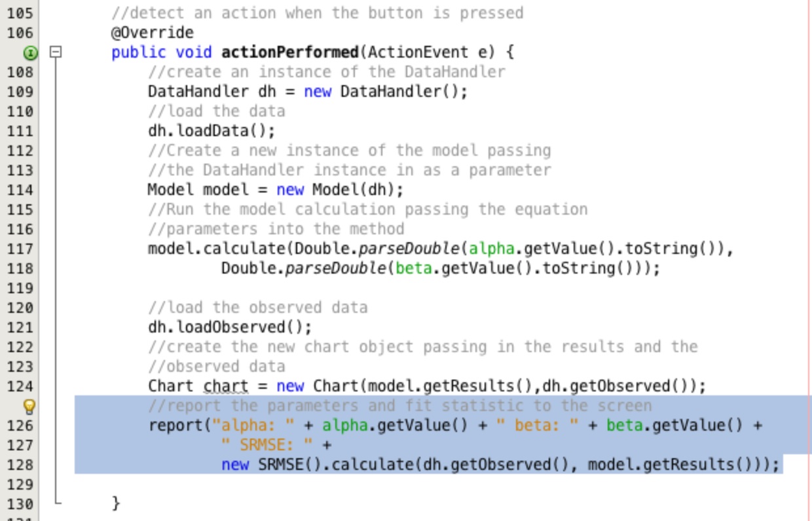Click line number 106 in the gutter
The width and height of the screenshot is (812, 521).
point(20,33)
